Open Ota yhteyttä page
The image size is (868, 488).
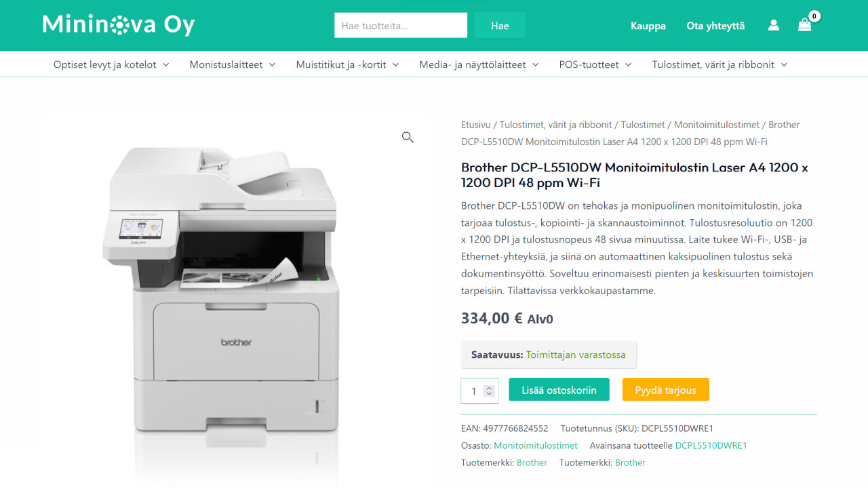[x=715, y=26]
